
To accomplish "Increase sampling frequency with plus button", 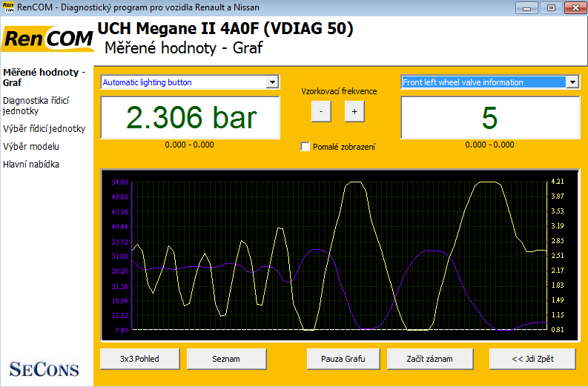I will point(354,111).
